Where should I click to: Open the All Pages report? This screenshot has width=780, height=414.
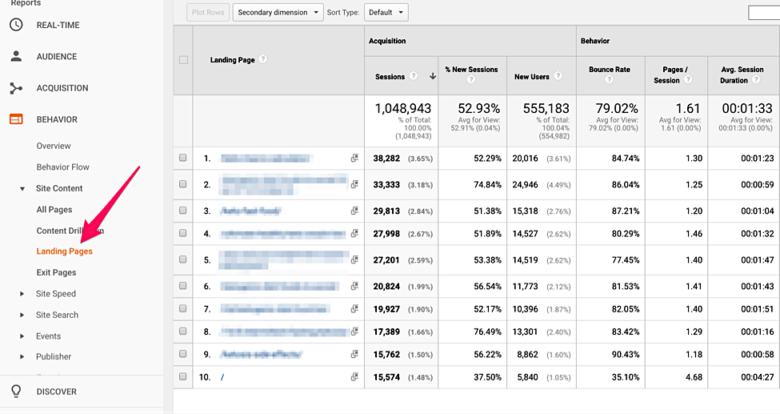coord(54,209)
